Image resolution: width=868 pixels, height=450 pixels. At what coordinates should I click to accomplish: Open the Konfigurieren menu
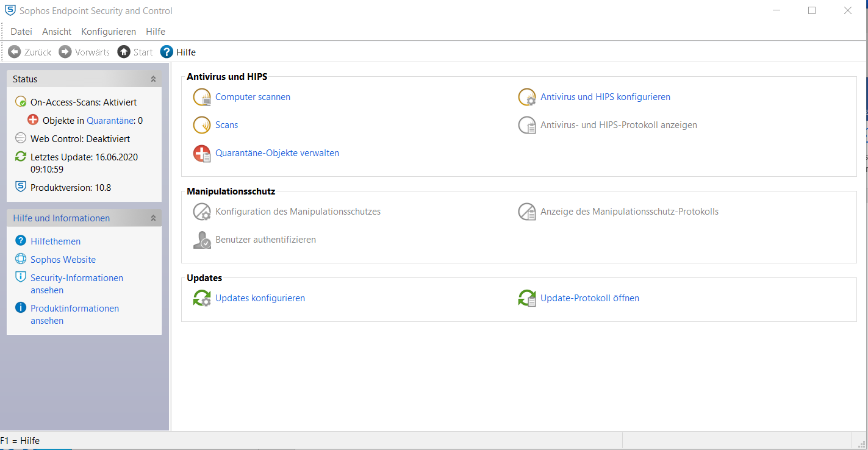pyautogui.click(x=109, y=32)
